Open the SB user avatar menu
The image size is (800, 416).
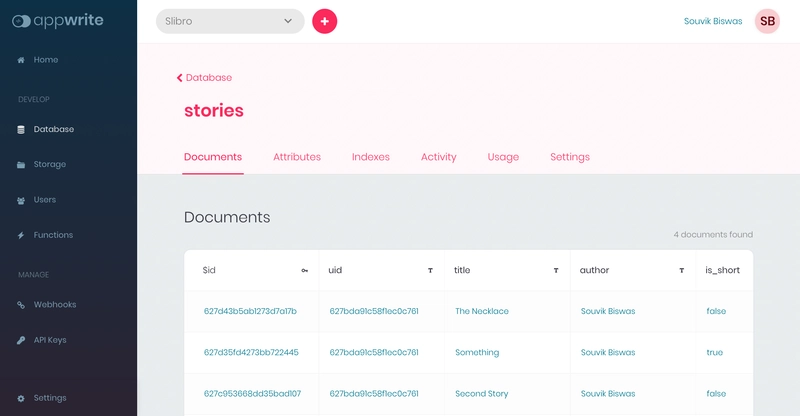click(767, 21)
